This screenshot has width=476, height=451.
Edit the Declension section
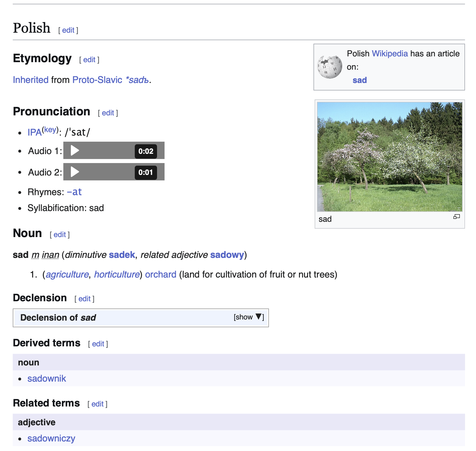84,299
